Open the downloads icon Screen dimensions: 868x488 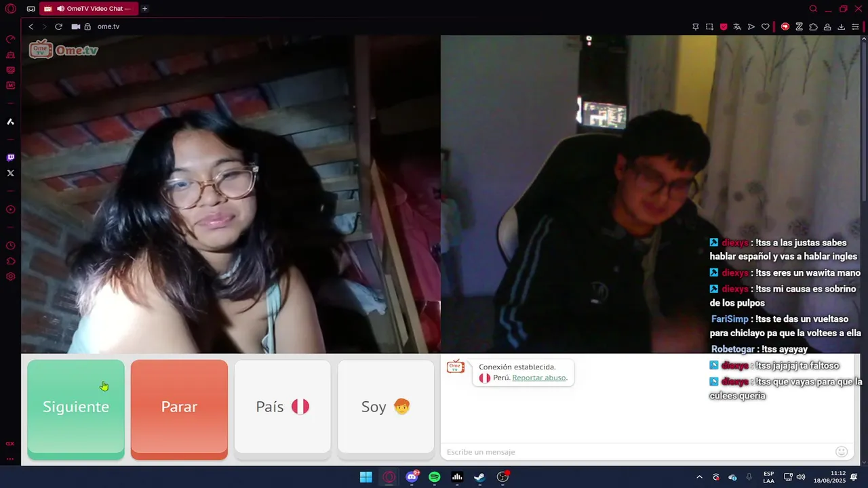click(842, 26)
